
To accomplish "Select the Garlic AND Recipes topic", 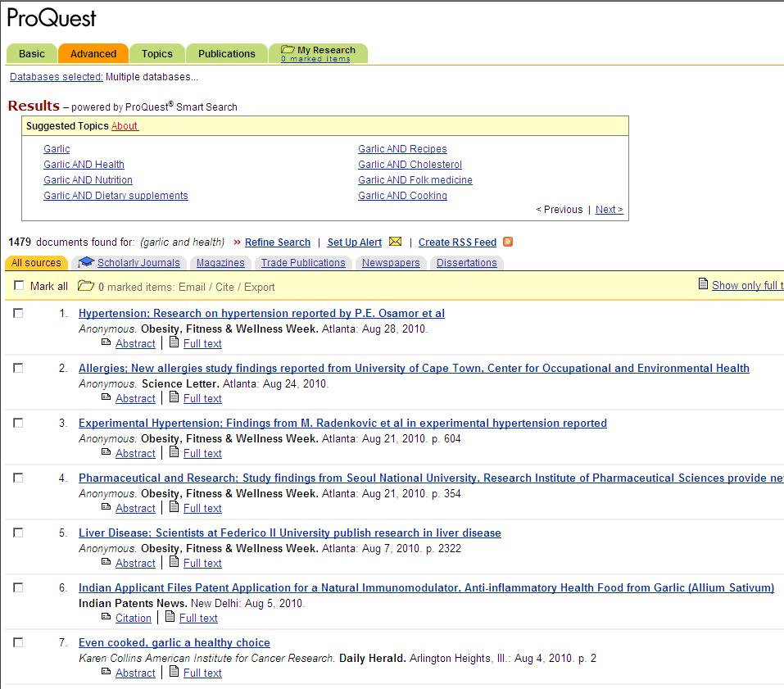I will pyautogui.click(x=402, y=149).
